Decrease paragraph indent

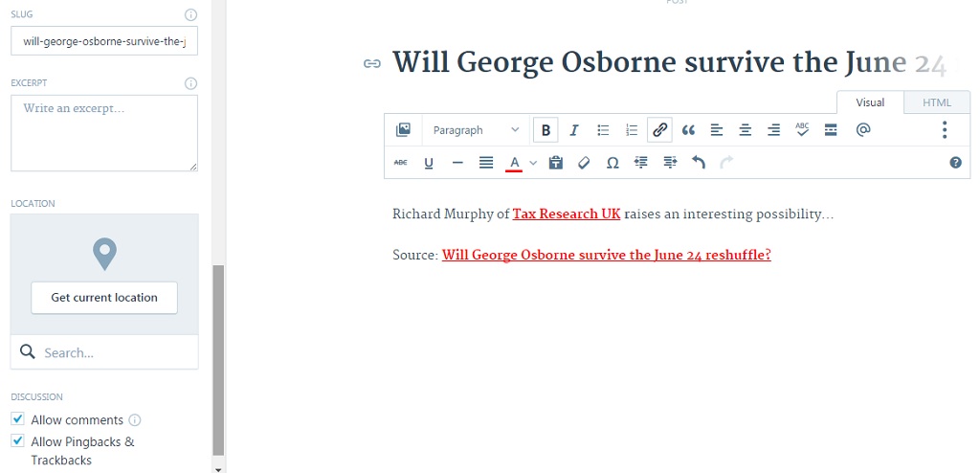(x=640, y=163)
